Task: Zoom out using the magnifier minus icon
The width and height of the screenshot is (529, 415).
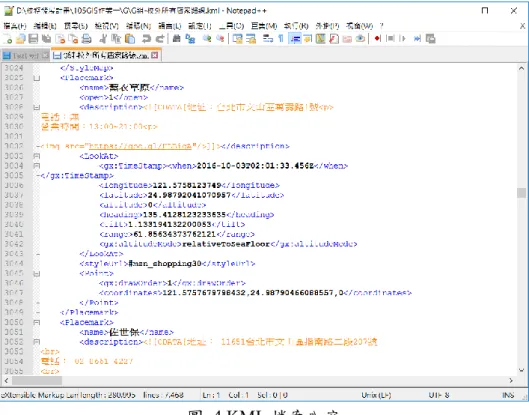Action: tap(220, 39)
